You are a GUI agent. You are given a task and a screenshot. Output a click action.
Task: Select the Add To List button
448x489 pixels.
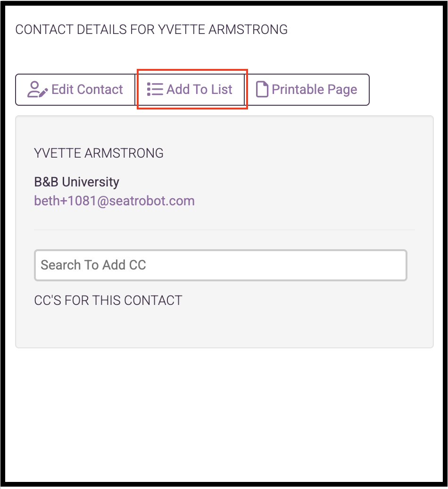point(190,90)
